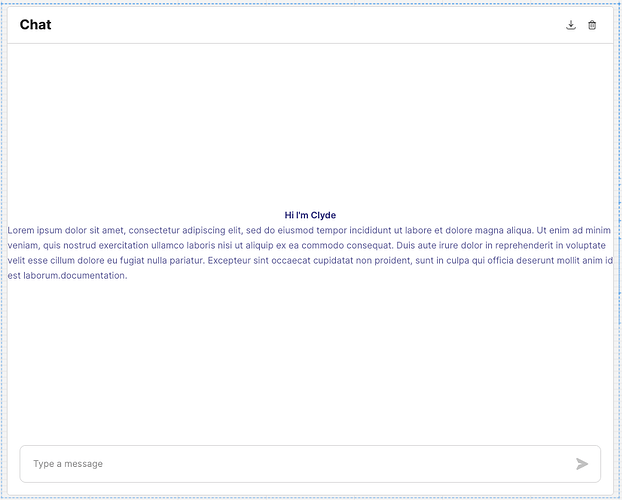Download the chat transcript
The width and height of the screenshot is (622, 500).
coord(571,25)
